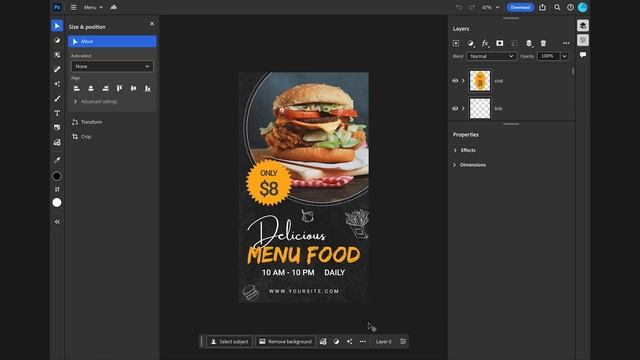Select the link layer thumbnail
This screenshot has width=640, height=360.
click(x=480, y=108)
